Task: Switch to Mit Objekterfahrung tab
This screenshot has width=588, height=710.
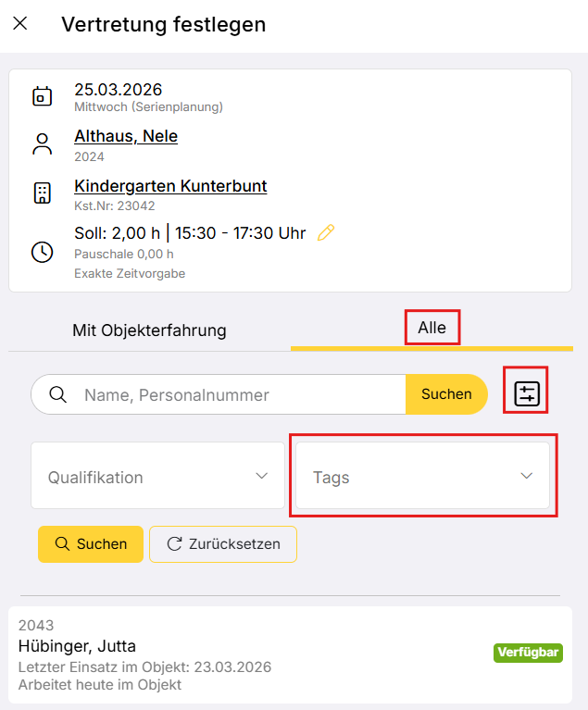Action: (149, 330)
